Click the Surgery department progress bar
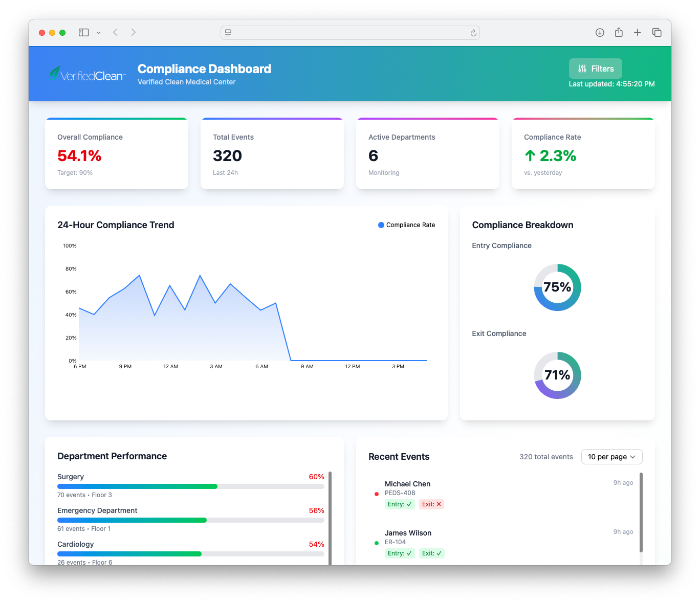 (190, 486)
